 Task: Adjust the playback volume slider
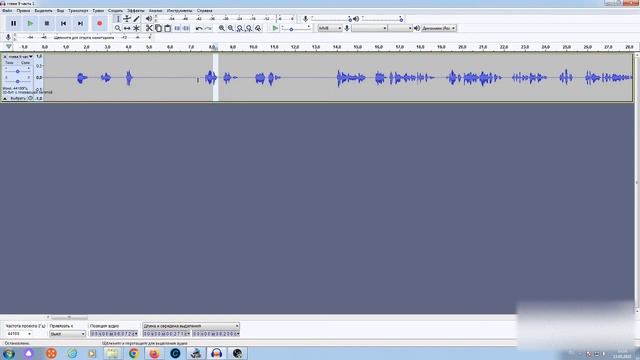click(382, 19)
